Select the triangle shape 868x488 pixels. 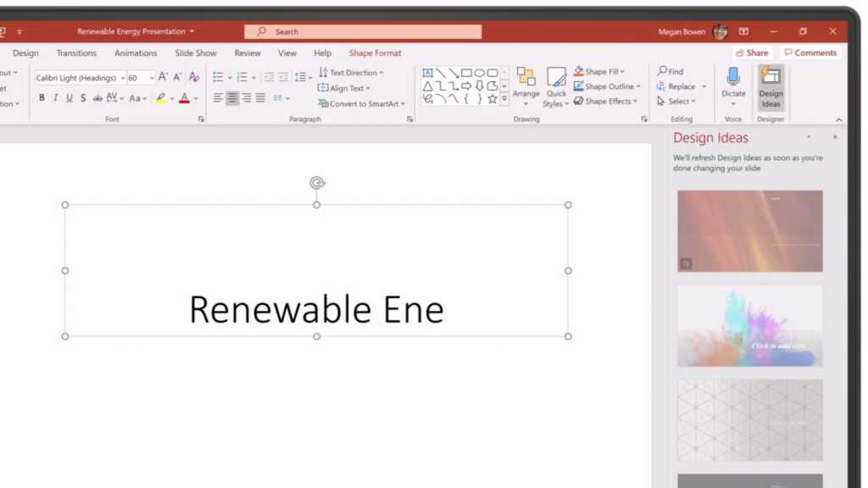click(x=427, y=86)
